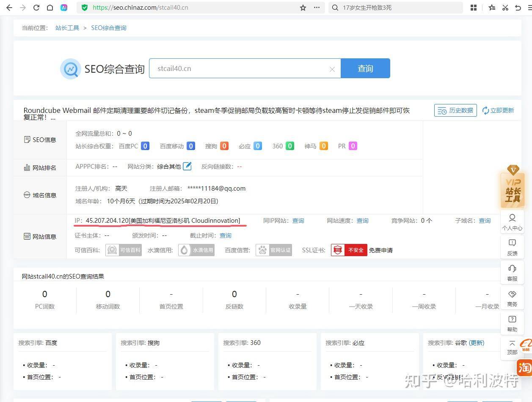Screen dimensions: 532x402
Task: Click the SEO综合查询 logo icon
Action: point(70,69)
